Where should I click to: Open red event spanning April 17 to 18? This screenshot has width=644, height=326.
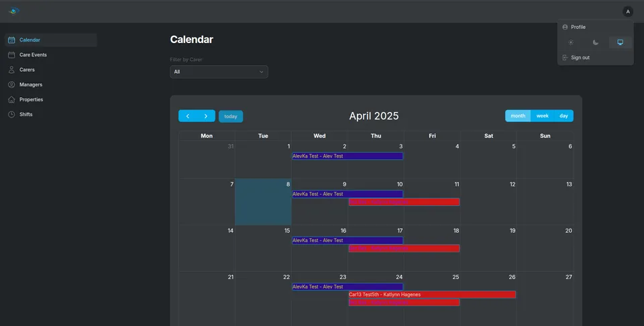404,248
